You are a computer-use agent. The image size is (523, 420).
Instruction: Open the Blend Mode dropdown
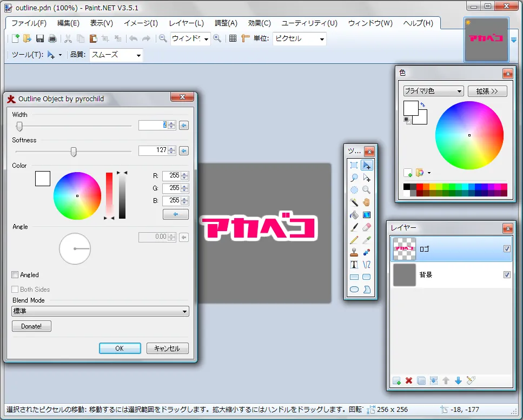tap(101, 311)
